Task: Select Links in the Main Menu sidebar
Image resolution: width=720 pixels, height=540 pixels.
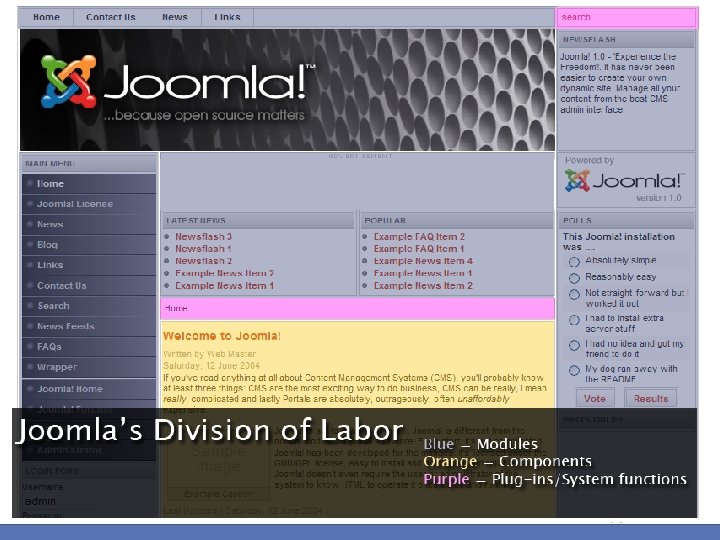Action: [x=89, y=265]
